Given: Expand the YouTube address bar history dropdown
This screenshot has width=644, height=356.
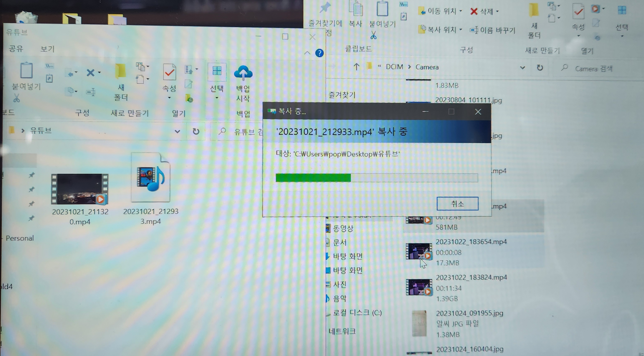Looking at the screenshot, I should (x=177, y=131).
